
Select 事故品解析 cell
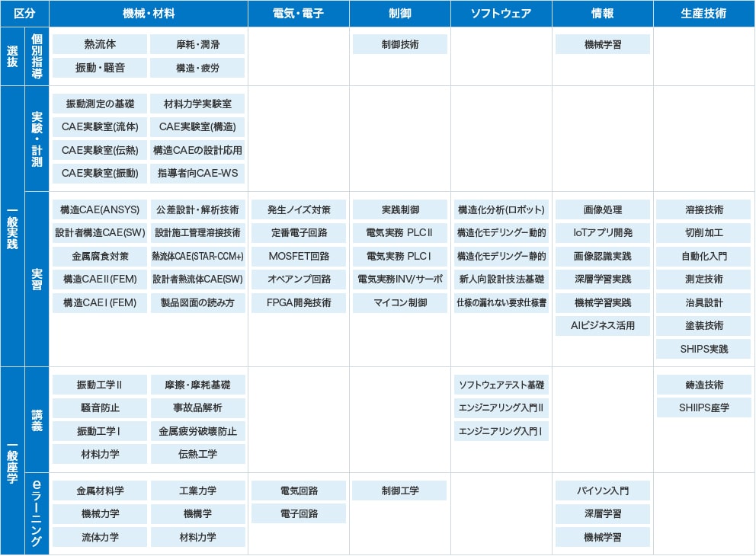tap(197, 407)
